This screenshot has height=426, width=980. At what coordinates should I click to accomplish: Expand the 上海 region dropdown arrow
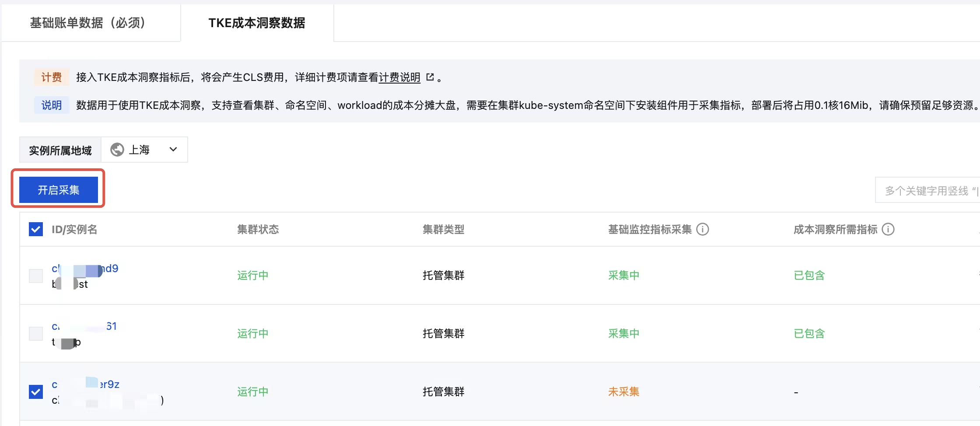[173, 150]
